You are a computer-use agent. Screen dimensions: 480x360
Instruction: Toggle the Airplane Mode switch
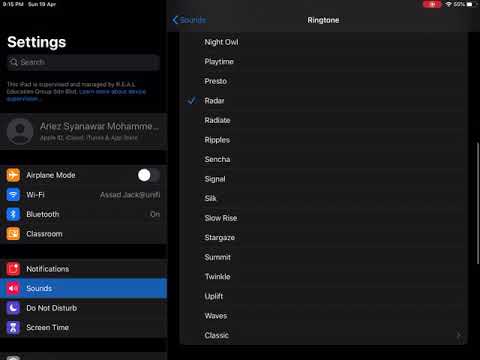click(149, 175)
